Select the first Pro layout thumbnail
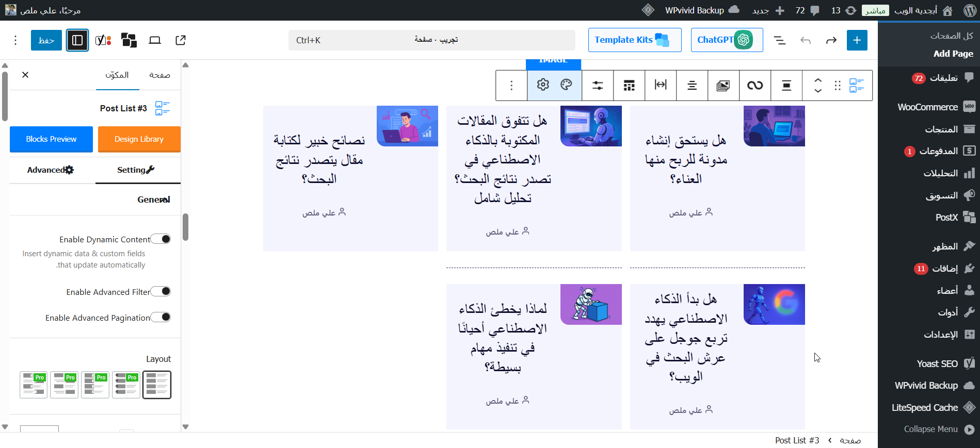Image resolution: width=980 pixels, height=448 pixels. tap(34, 385)
